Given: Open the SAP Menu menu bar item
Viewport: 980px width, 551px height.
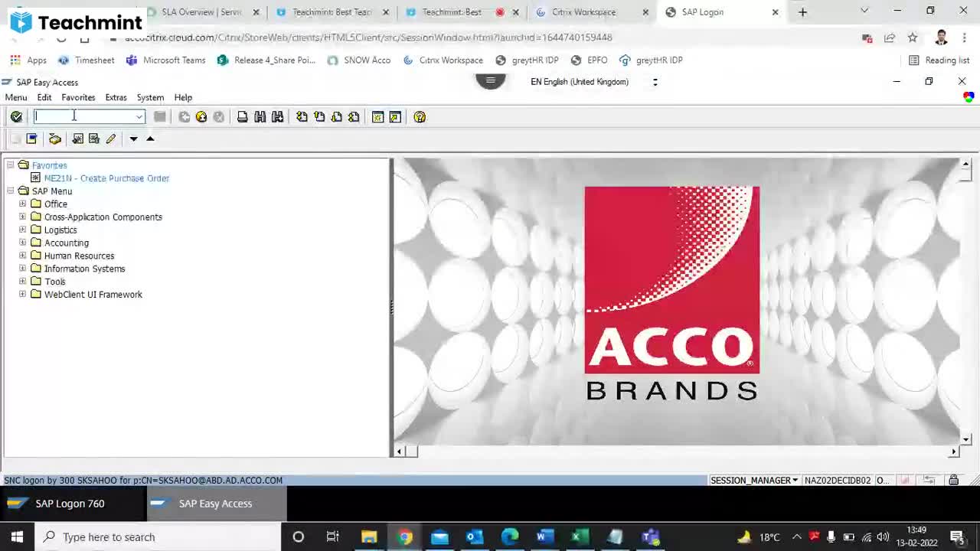Looking at the screenshot, I should point(16,97).
